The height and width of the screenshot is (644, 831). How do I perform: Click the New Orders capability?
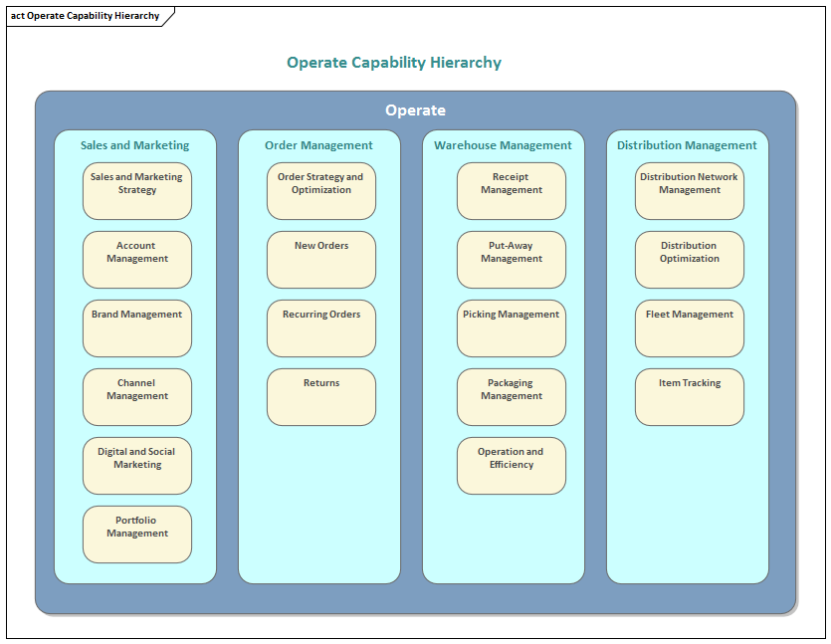[320, 259]
